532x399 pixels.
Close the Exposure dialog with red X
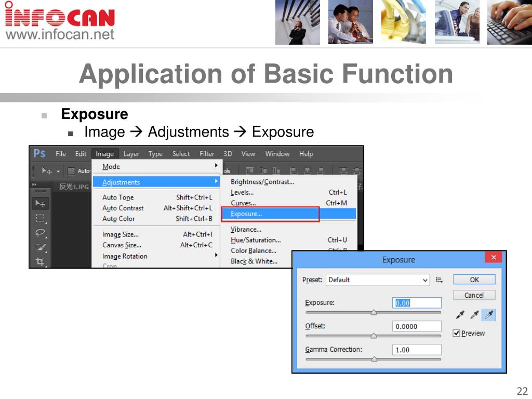tap(494, 257)
